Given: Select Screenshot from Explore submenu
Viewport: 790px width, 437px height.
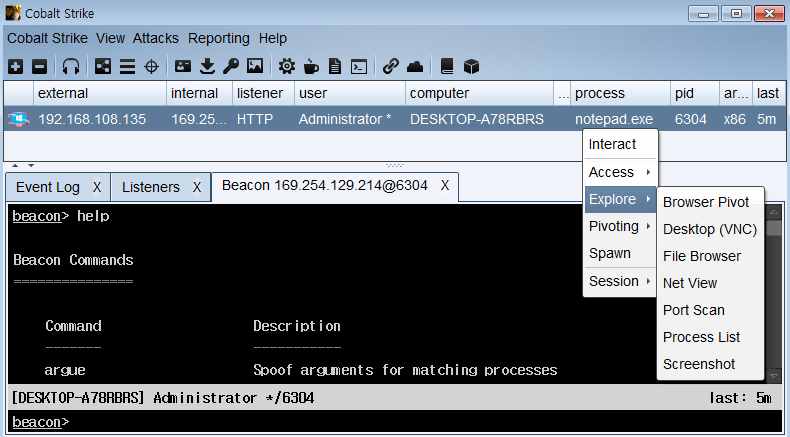Looking at the screenshot, I should click(x=710, y=364).
